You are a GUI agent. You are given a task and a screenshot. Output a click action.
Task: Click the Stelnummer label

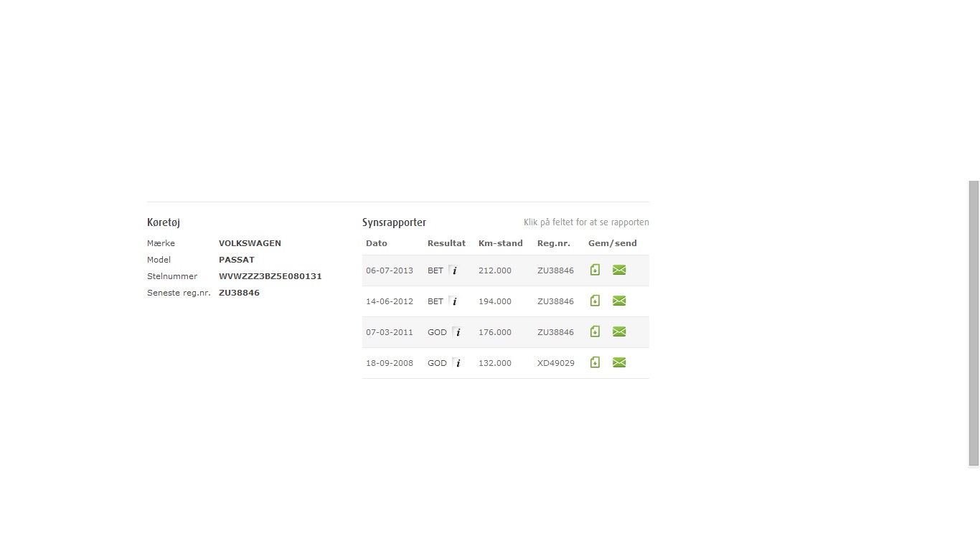pyautogui.click(x=172, y=276)
